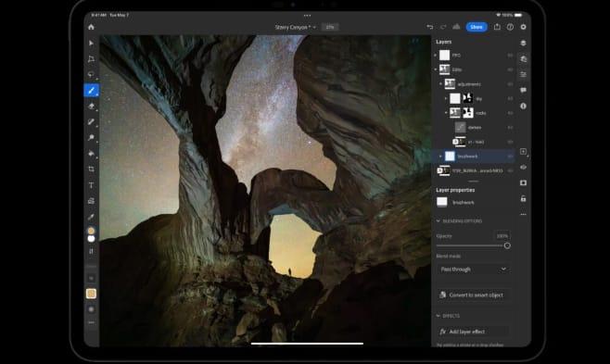Hide the Edits group
Screen dimensions: 610x364
510,69
